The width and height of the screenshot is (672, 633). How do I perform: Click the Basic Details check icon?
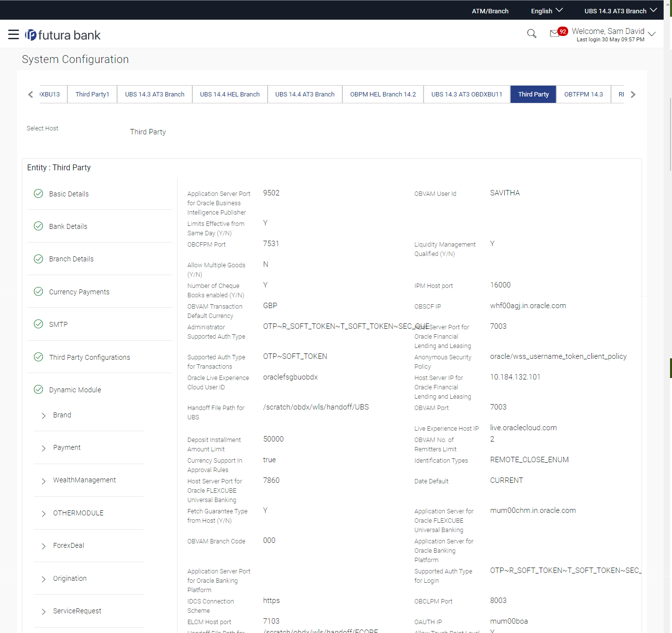[x=38, y=193]
